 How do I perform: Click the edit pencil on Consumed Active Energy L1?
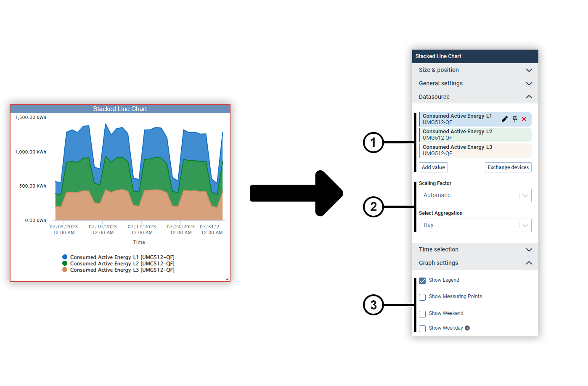coord(505,119)
